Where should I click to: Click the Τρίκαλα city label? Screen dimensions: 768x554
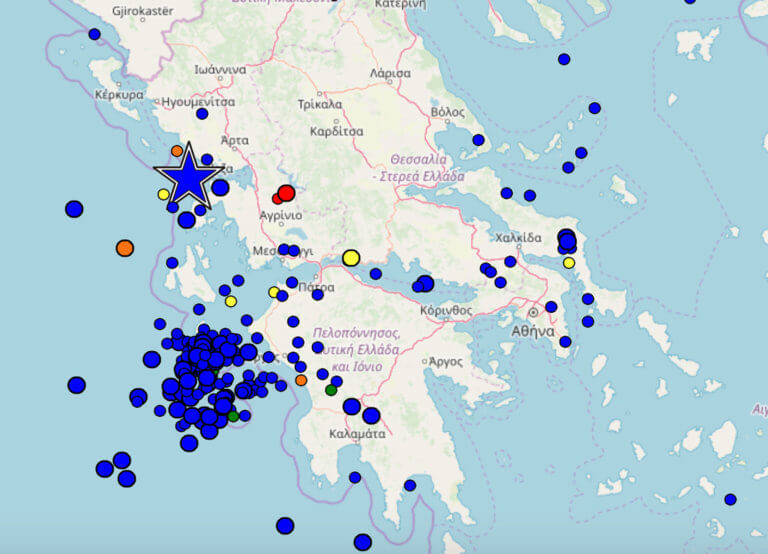tap(320, 103)
